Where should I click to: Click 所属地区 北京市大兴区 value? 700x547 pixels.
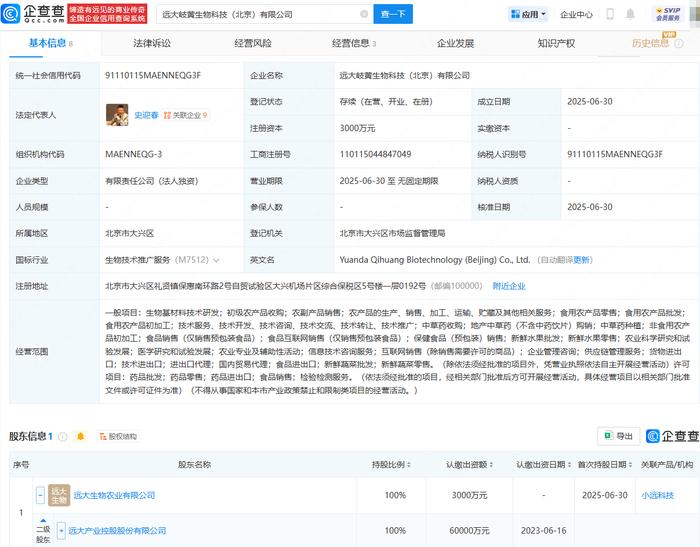tap(129, 233)
